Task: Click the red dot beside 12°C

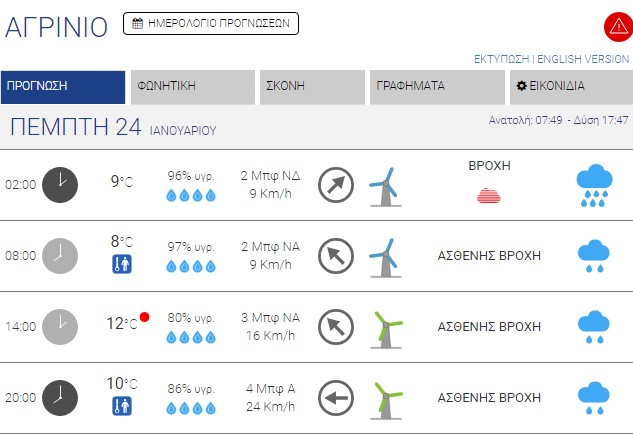Action: tap(145, 317)
